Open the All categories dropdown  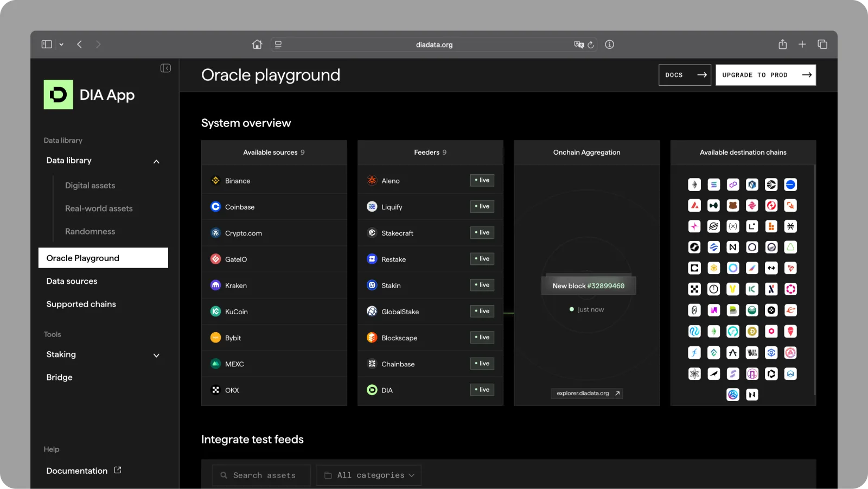click(369, 475)
